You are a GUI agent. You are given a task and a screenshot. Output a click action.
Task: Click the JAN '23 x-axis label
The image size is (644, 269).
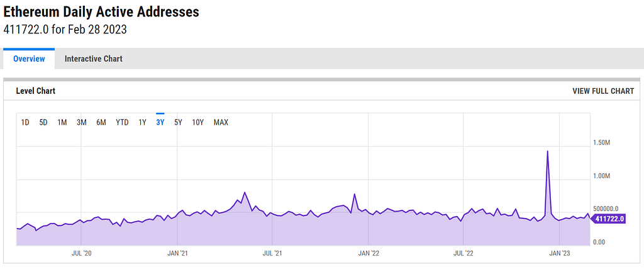tap(560, 253)
